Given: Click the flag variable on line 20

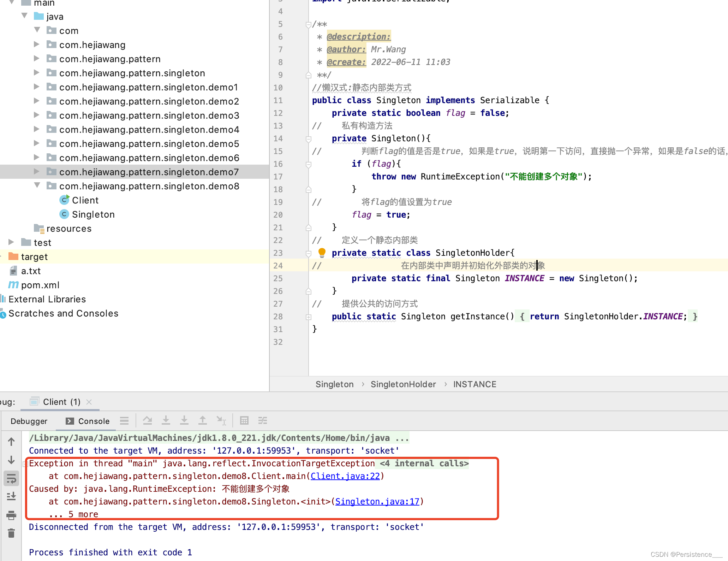Looking at the screenshot, I should click(362, 215).
